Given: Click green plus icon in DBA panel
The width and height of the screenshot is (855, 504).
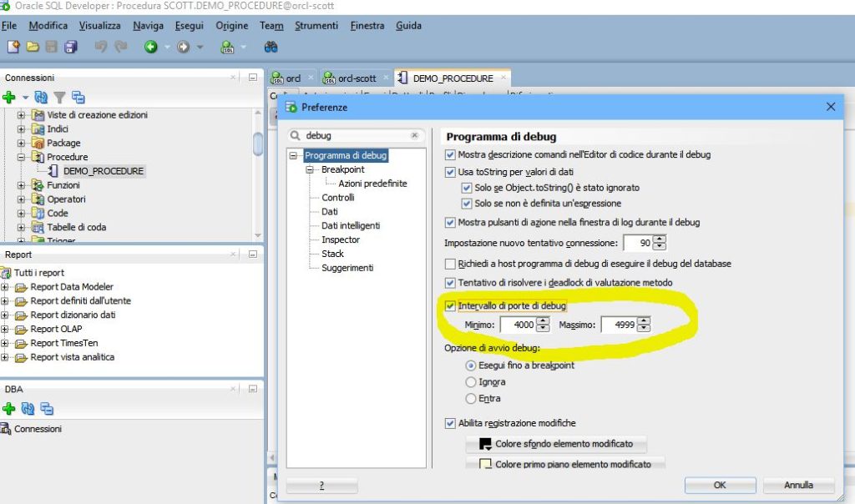Looking at the screenshot, I should click(8, 408).
